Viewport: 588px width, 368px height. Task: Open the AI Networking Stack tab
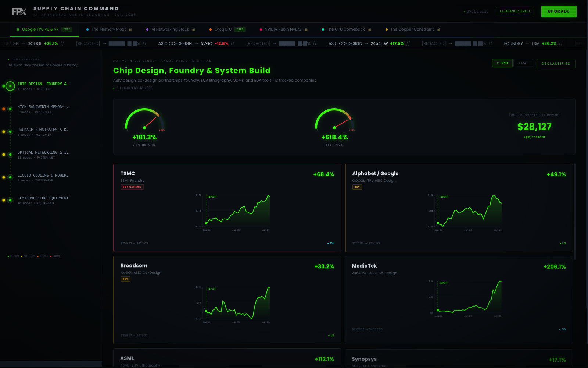pos(171,29)
